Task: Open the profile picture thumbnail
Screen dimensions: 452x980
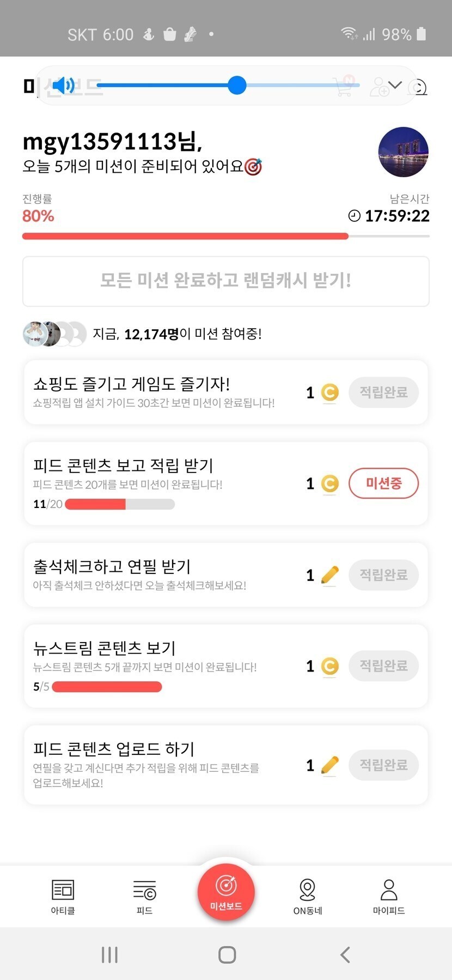Action: 403,152
